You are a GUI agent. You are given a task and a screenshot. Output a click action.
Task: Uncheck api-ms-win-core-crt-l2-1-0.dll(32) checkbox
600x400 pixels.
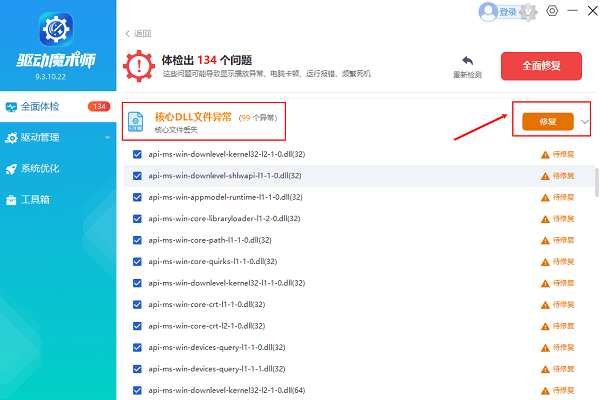click(x=137, y=326)
